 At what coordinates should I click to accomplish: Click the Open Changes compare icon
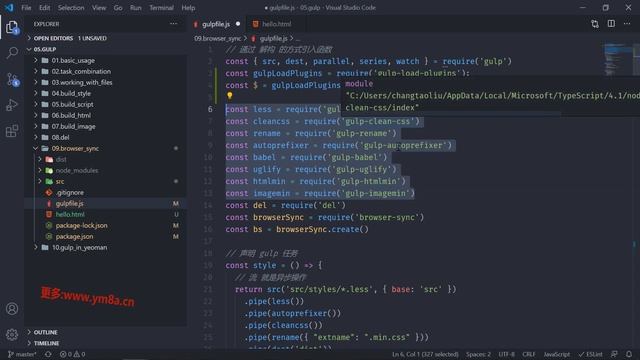click(595, 24)
